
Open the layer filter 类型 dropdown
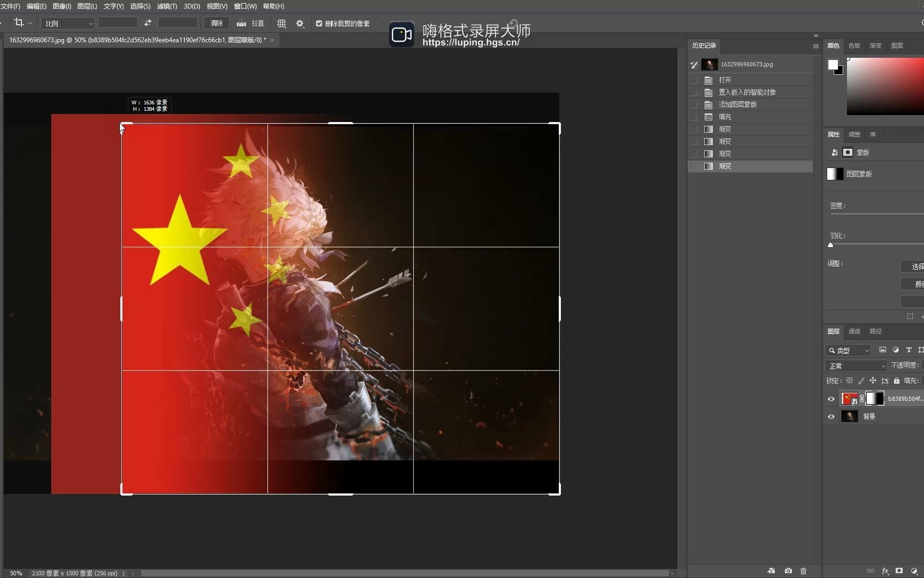tap(848, 351)
